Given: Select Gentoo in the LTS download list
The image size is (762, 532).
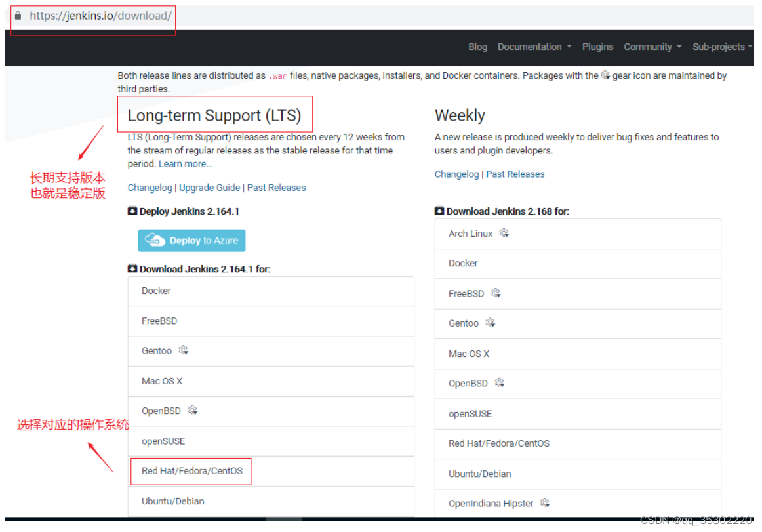Looking at the screenshot, I should pyautogui.click(x=271, y=351).
